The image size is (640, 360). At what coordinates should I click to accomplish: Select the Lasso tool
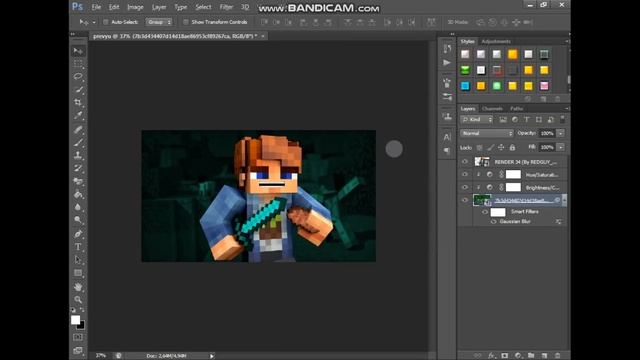coord(78,76)
